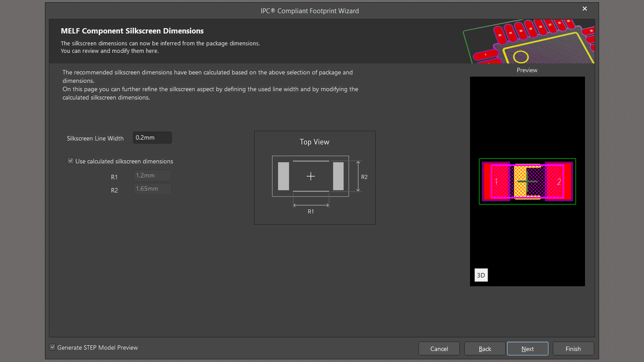Screen dimensions: 644x362
Task: Disable Use calculated silkscreen dimensions
Action: [x=70, y=161]
